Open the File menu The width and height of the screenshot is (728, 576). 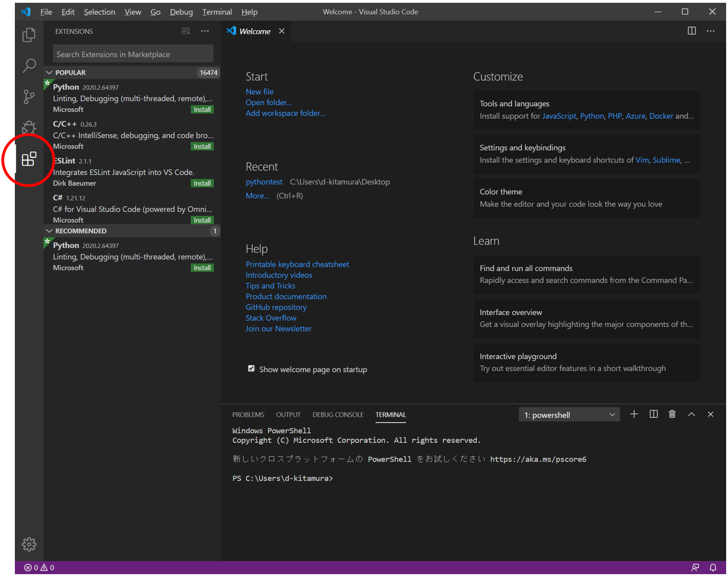pyautogui.click(x=46, y=12)
